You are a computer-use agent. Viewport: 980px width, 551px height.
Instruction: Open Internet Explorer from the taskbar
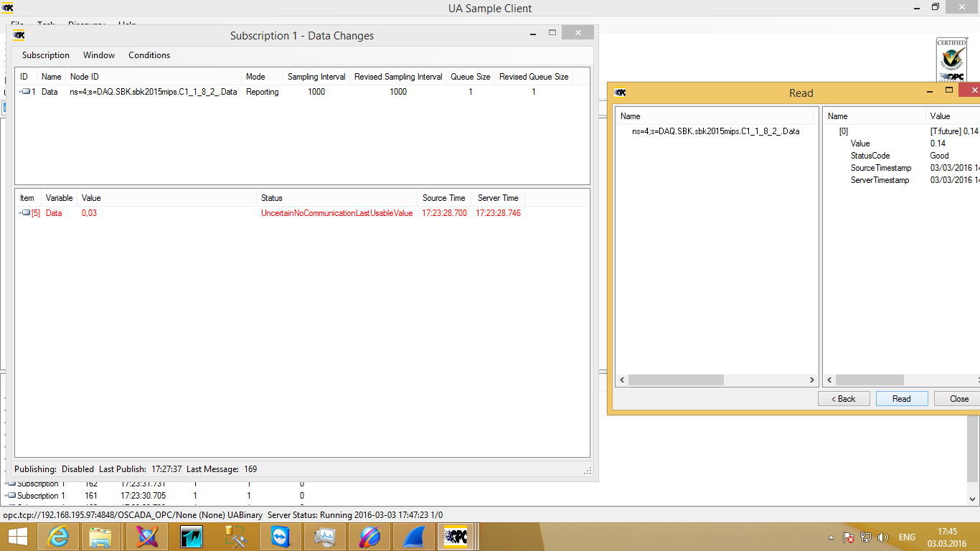point(58,537)
